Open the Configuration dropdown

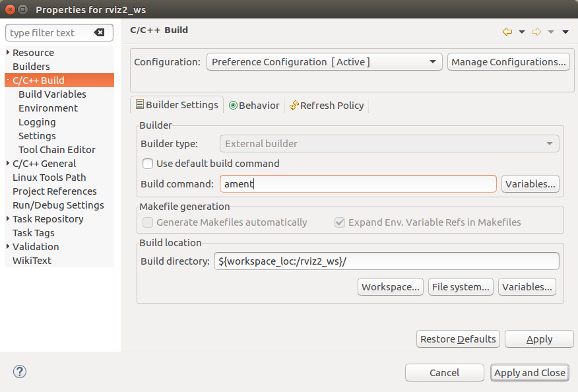pos(324,62)
